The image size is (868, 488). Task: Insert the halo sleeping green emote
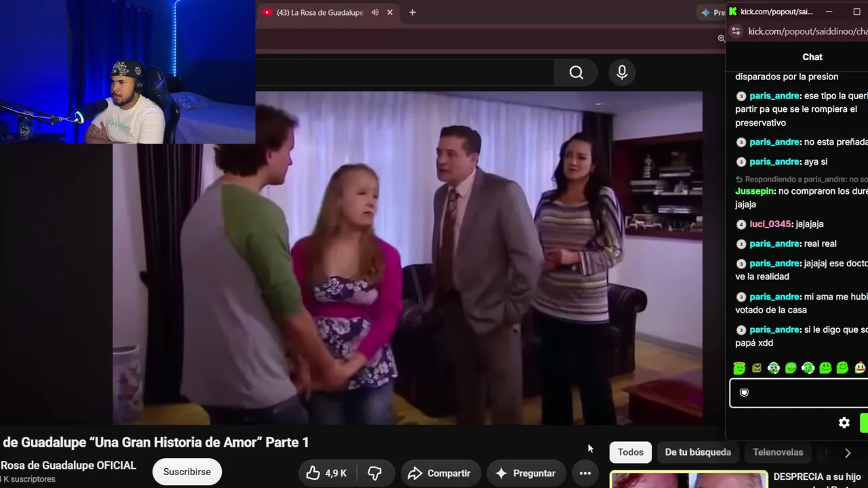tap(739, 368)
